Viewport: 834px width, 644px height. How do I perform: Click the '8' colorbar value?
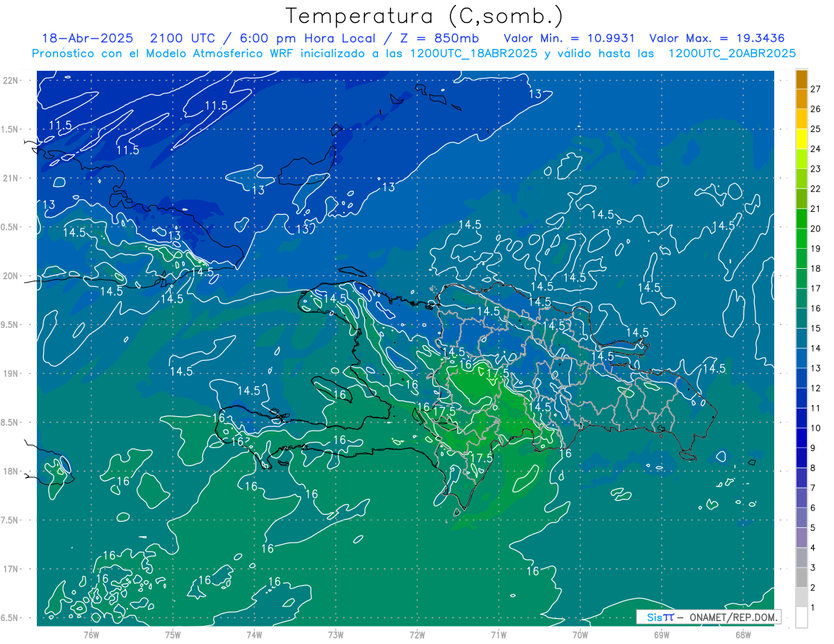(813, 468)
